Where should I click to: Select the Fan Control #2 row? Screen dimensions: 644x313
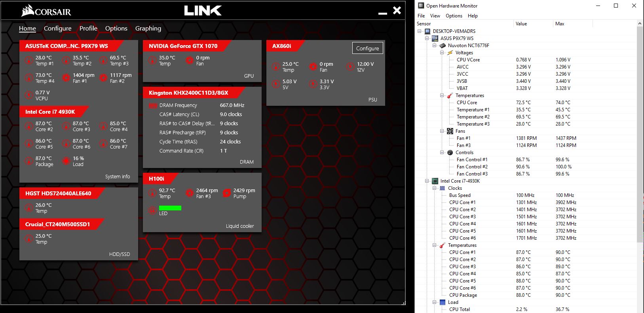pos(526,166)
